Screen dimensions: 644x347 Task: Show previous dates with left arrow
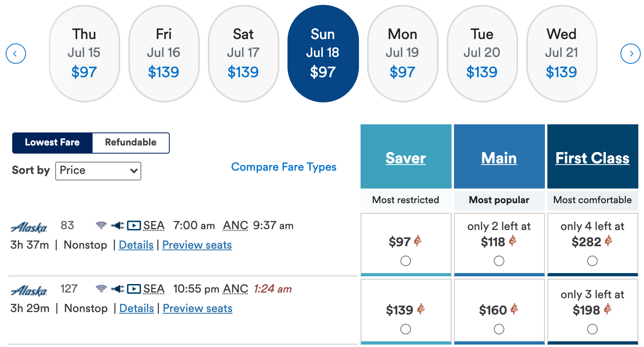pyautogui.click(x=16, y=54)
